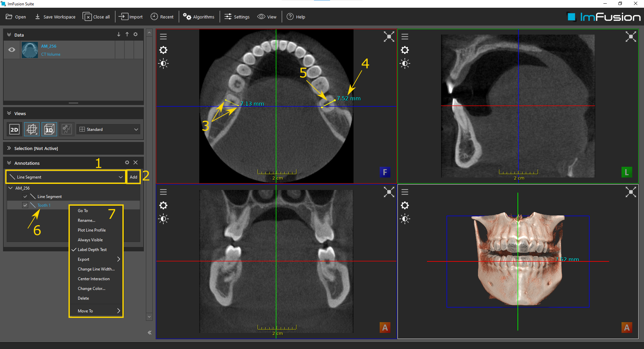This screenshot has width=644, height=349.
Task: Select the AM_256 CT volume thumbnail
Action: [x=30, y=50]
